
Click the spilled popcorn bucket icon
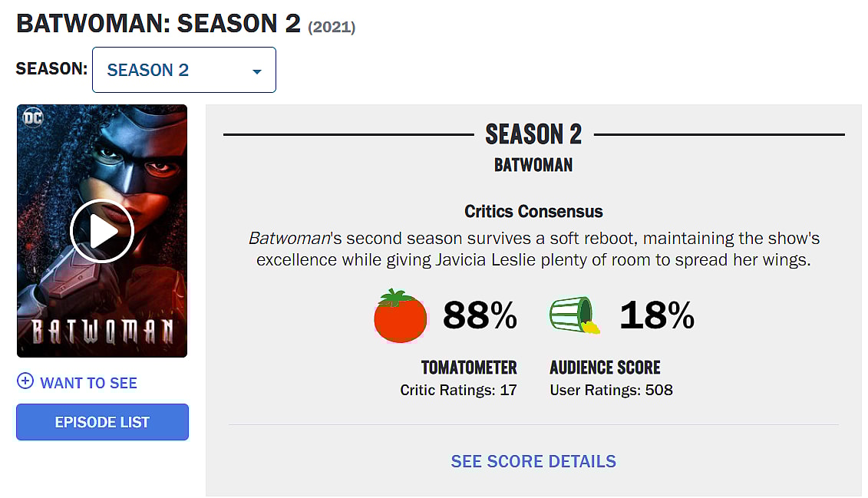tap(574, 315)
